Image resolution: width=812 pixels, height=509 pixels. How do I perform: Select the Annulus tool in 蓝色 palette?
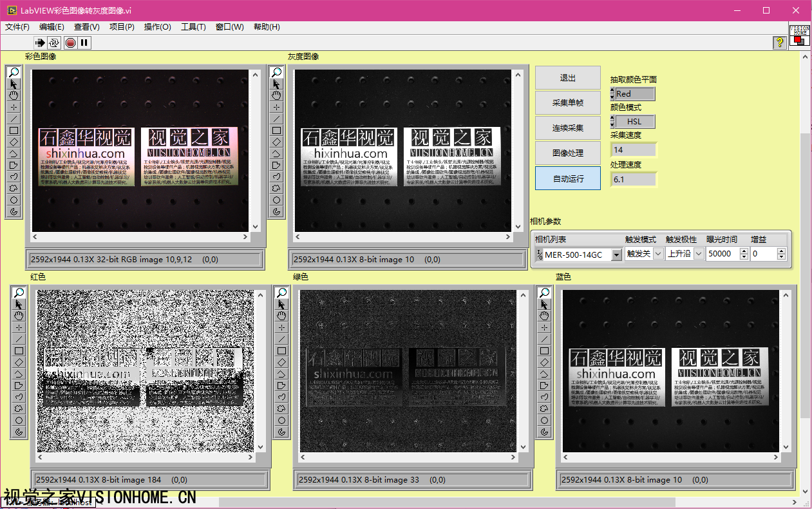click(x=544, y=432)
